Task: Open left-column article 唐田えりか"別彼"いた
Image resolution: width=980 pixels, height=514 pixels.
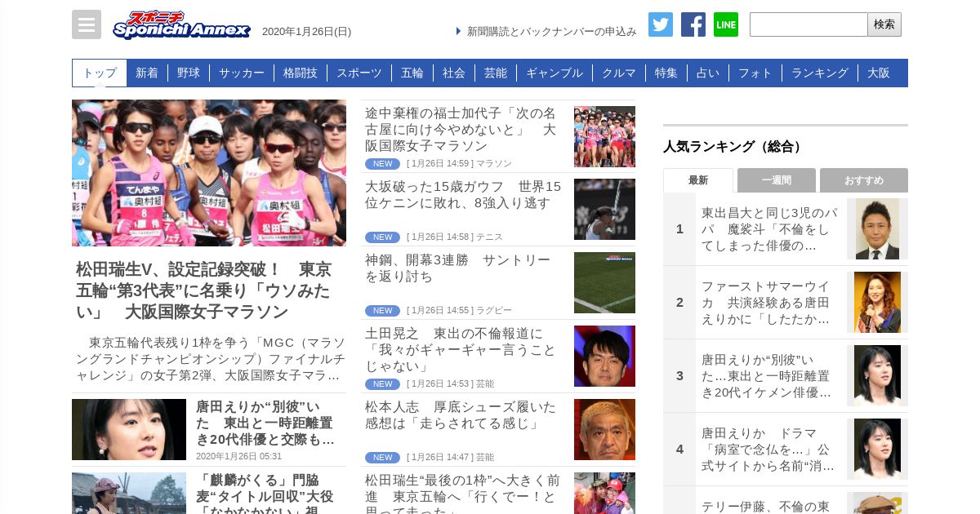Action: click(266, 423)
